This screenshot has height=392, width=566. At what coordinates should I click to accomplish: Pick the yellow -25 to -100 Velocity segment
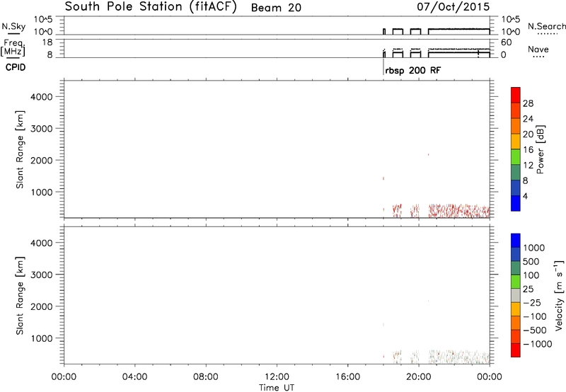tap(516, 309)
